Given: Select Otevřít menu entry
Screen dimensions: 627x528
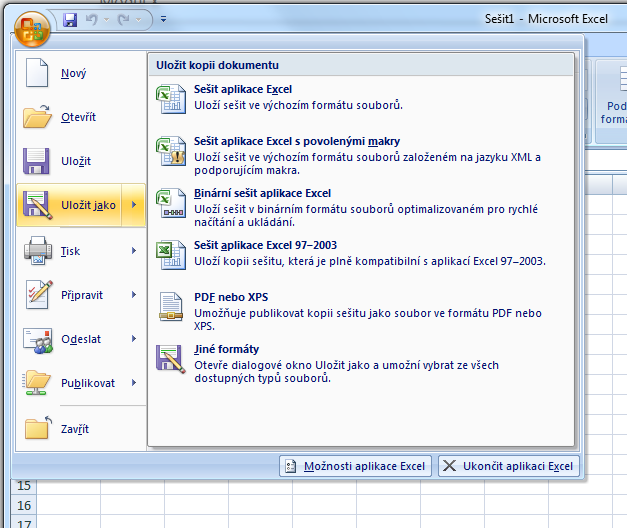Looking at the screenshot, I should (x=81, y=117).
